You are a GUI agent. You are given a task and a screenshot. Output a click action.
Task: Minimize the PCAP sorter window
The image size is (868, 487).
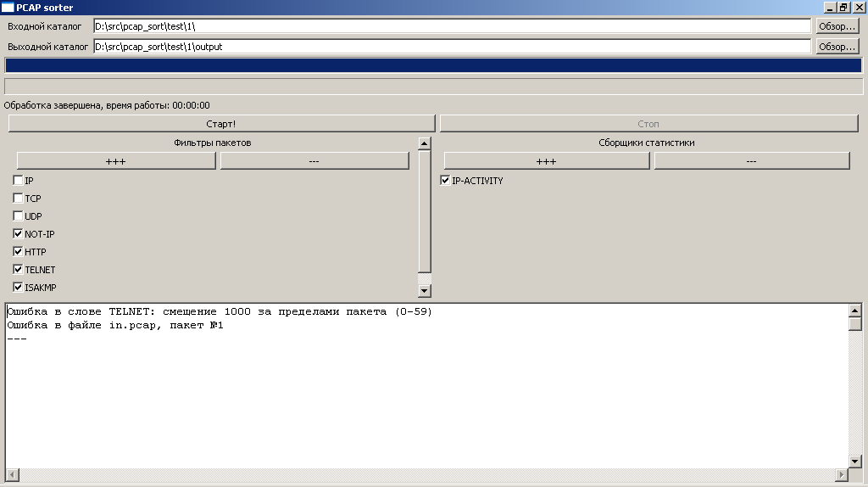(830, 7)
